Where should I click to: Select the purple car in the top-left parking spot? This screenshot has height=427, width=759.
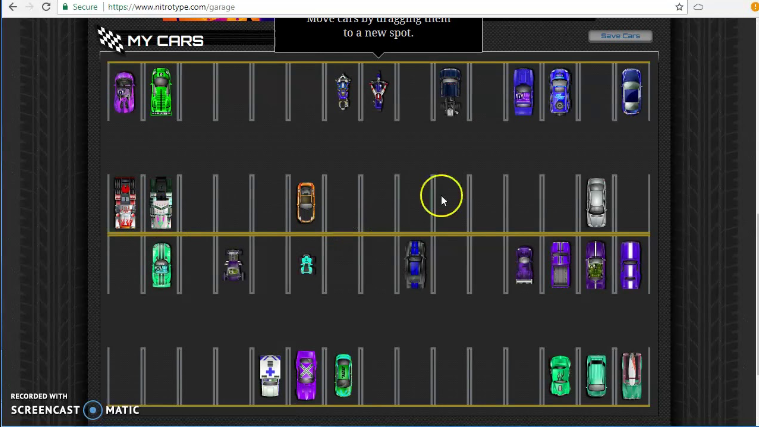124,91
